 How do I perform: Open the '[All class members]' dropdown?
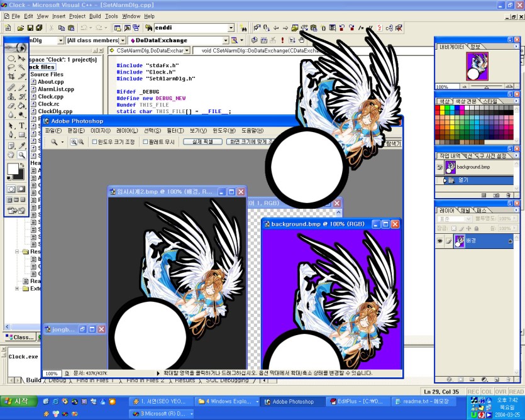pyautogui.click(x=123, y=40)
